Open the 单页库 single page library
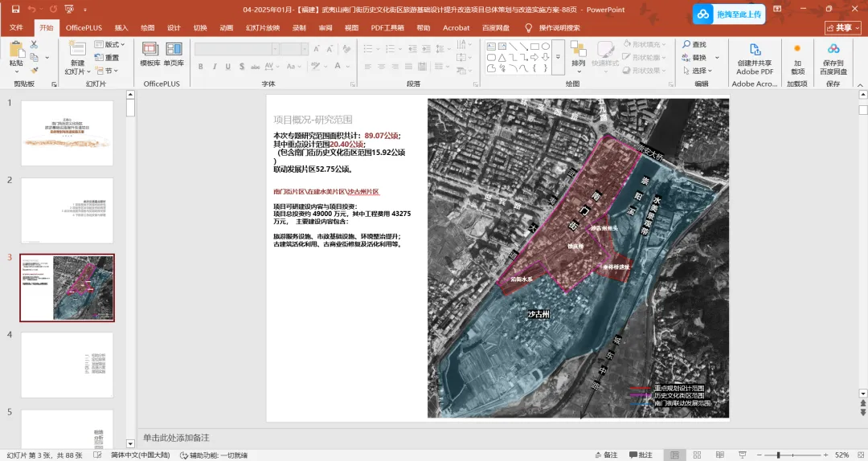This screenshot has width=868, height=461. click(x=174, y=51)
